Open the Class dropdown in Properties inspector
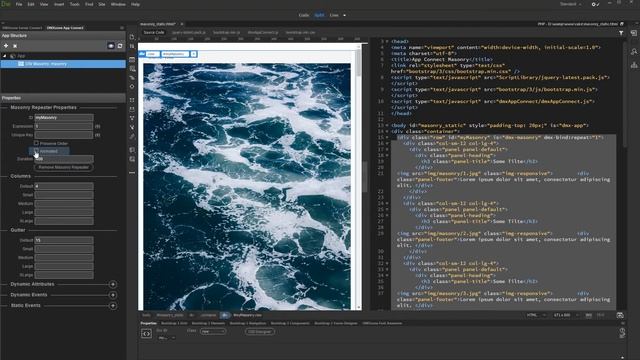This screenshot has height=360, width=640. [x=213, y=331]
